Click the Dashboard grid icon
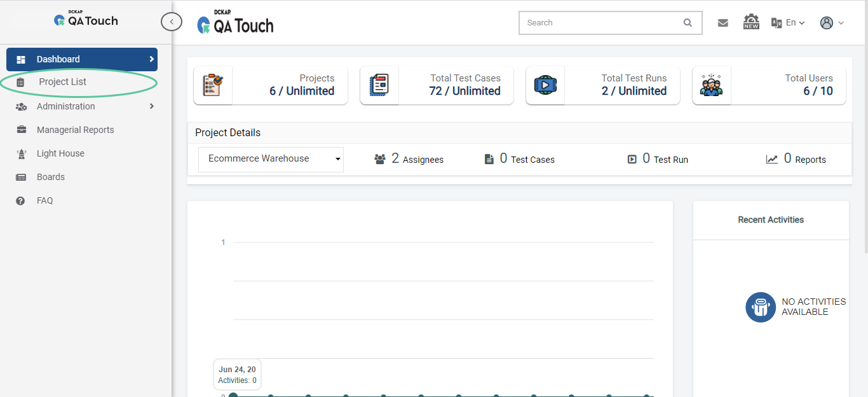The height and width of the screenshot is (397, 868). click(x=21, y=60)
